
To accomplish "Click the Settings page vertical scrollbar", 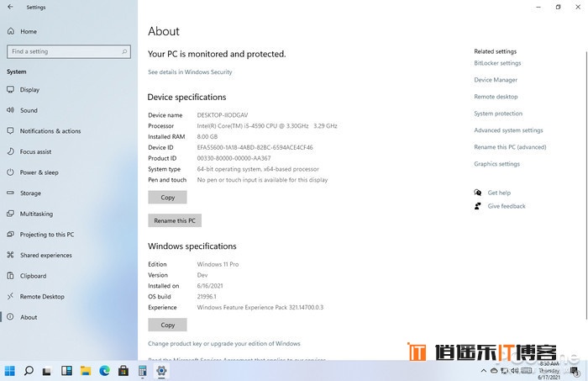I will (585, 184).
